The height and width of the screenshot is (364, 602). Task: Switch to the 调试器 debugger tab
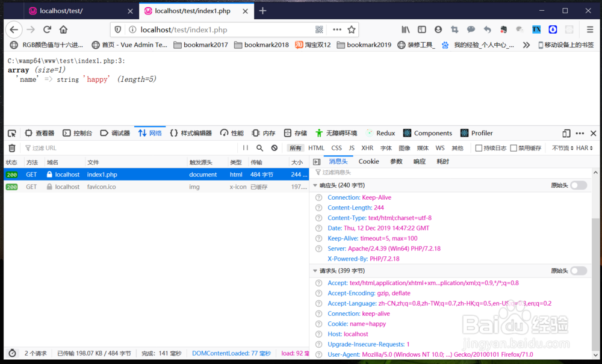pos(115,133)
